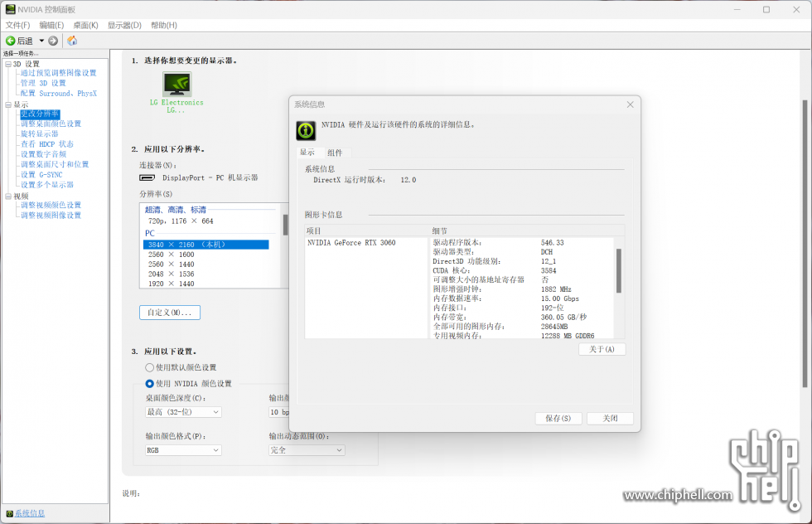The width and height of the screenshot is (812, 524).
Task: Open the 帮助(H) menu
Action: click(164, 25)
